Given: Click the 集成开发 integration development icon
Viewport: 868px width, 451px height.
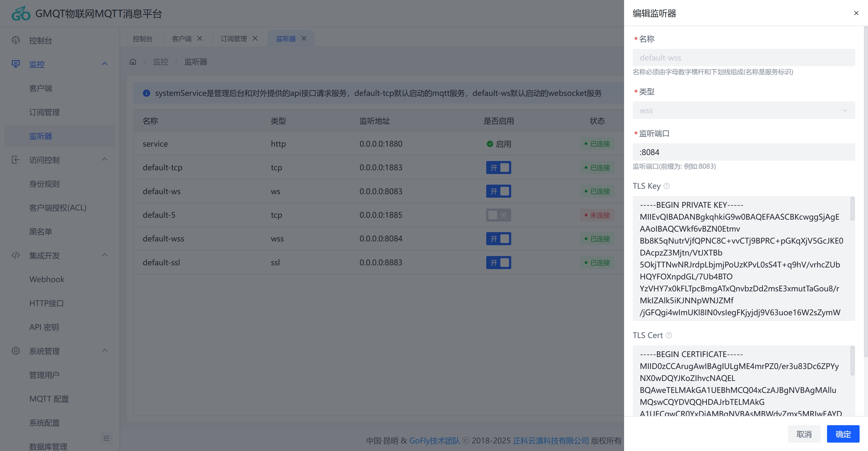Looking at the screenshot, I should [x=15, y=255].
